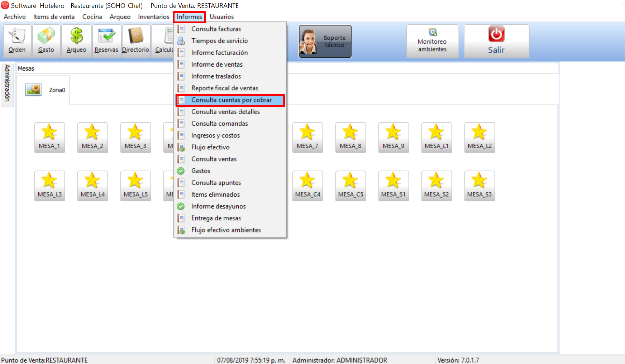This screenshot has width=625, height=364.
Task: Expand the Administración side panel
Action: pos(7,83)
